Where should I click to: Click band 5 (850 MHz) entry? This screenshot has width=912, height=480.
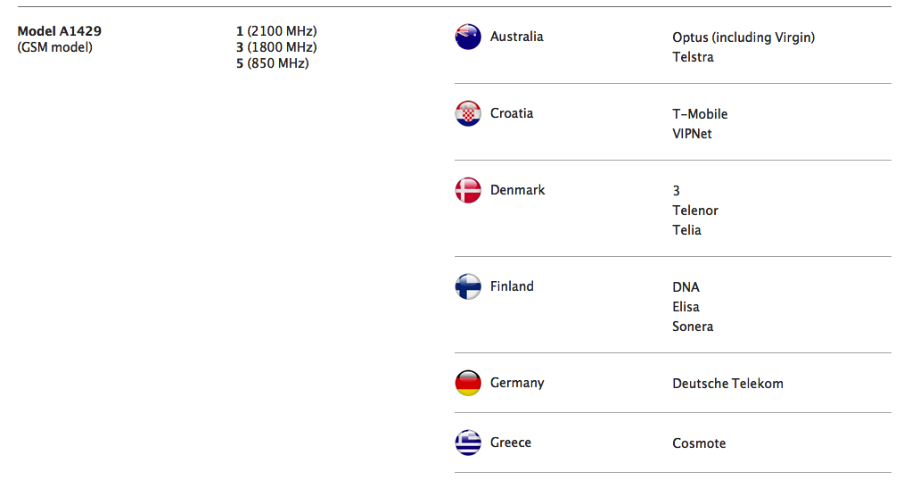click(x=272, y=63)
